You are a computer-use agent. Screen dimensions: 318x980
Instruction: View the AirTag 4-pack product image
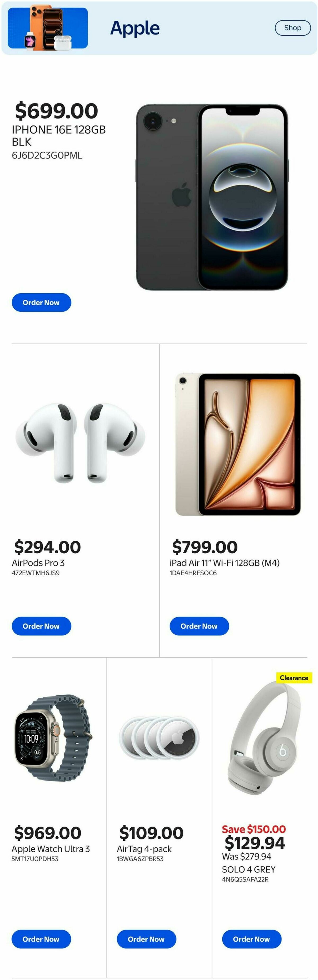(x=159, y=737)
